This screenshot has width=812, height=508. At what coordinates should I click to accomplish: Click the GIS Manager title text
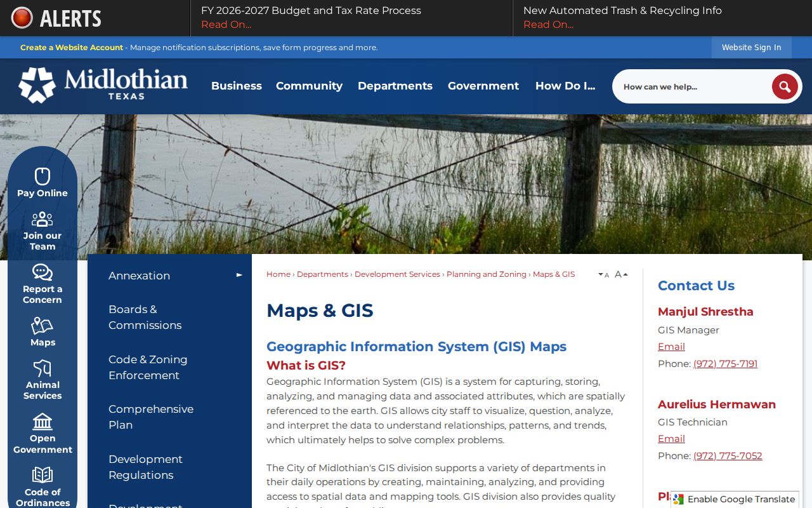tap(688, 330)
